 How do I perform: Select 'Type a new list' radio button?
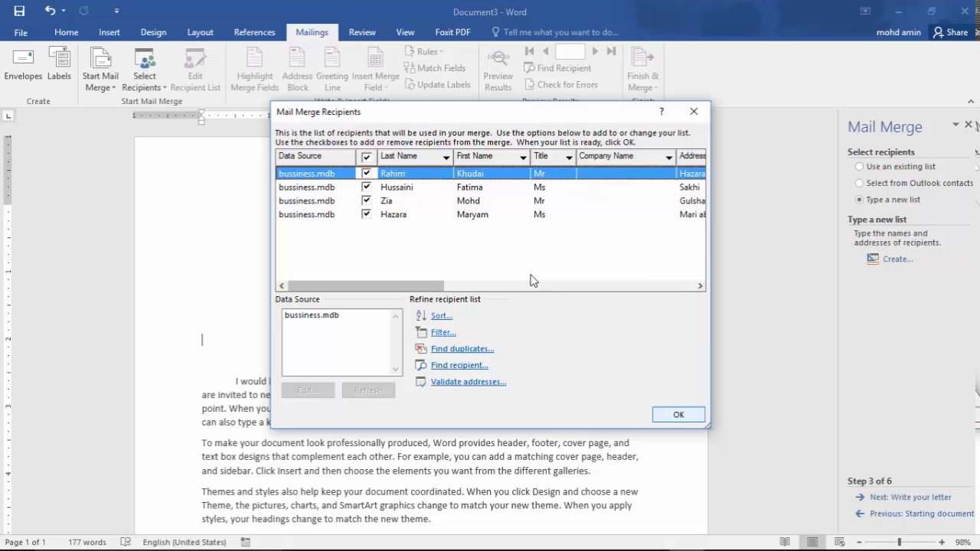pyautogui.click(x=860, y=200)
